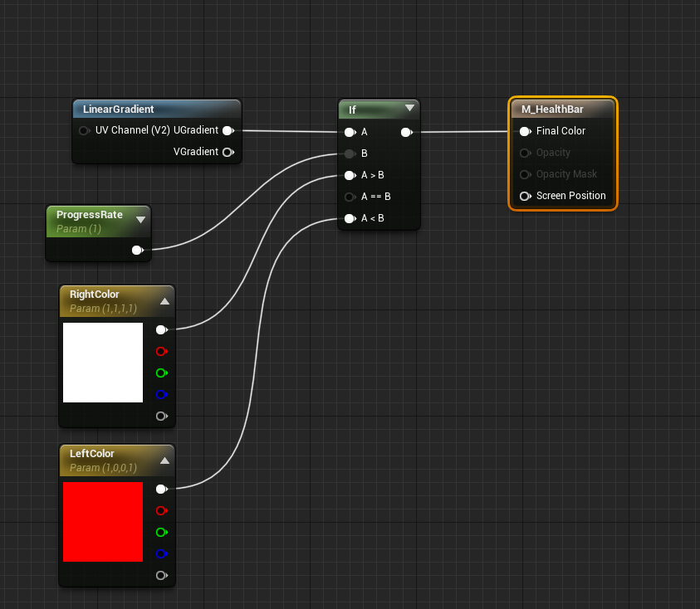This screenshot has width=700, height=609.
Task: Click the If node output pin
Action: 407,132
